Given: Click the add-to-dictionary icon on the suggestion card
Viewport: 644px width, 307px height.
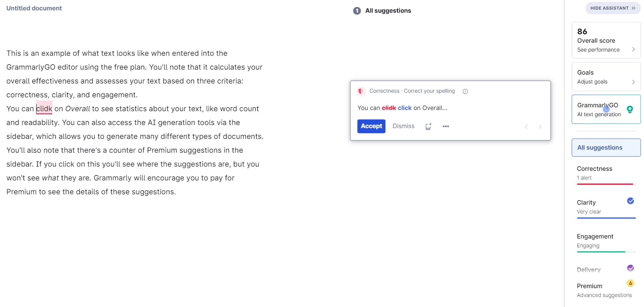Looking at the screenshot, I should point(428,126).
